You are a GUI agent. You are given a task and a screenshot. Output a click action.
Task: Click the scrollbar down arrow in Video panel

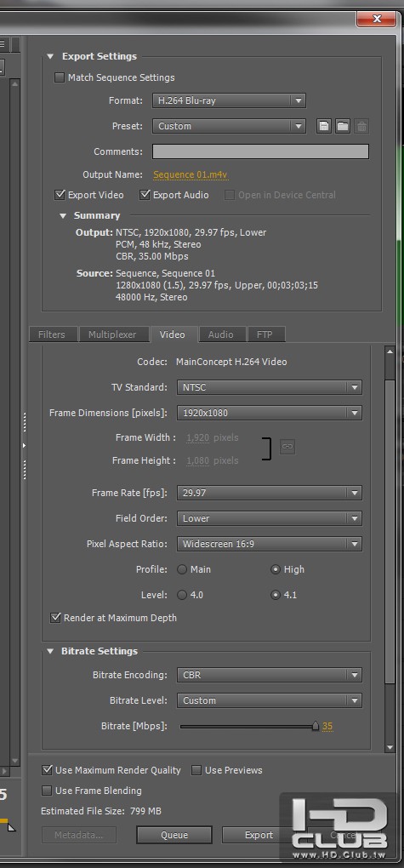click(390, 747)
